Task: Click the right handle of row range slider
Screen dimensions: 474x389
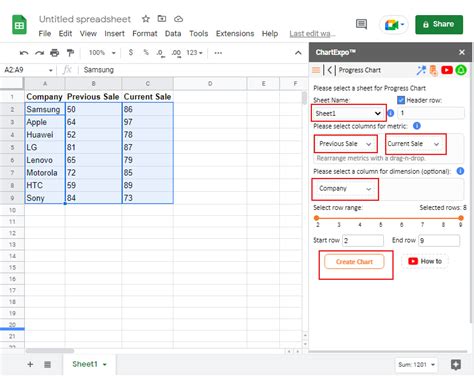Action: click(461, 218)
